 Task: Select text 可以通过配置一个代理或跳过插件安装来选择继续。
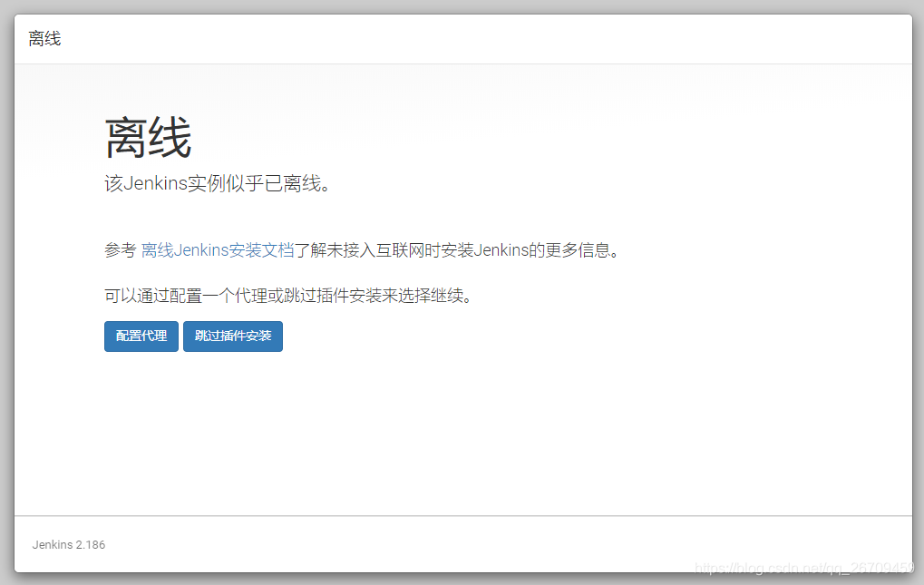pyautogui.click(x=289, y=295)
